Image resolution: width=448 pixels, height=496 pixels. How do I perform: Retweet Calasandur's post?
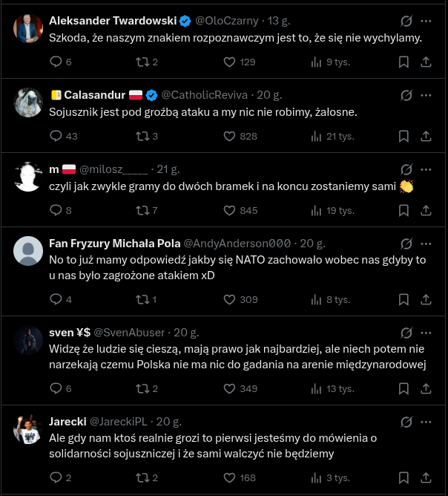[x=142, y=137]
